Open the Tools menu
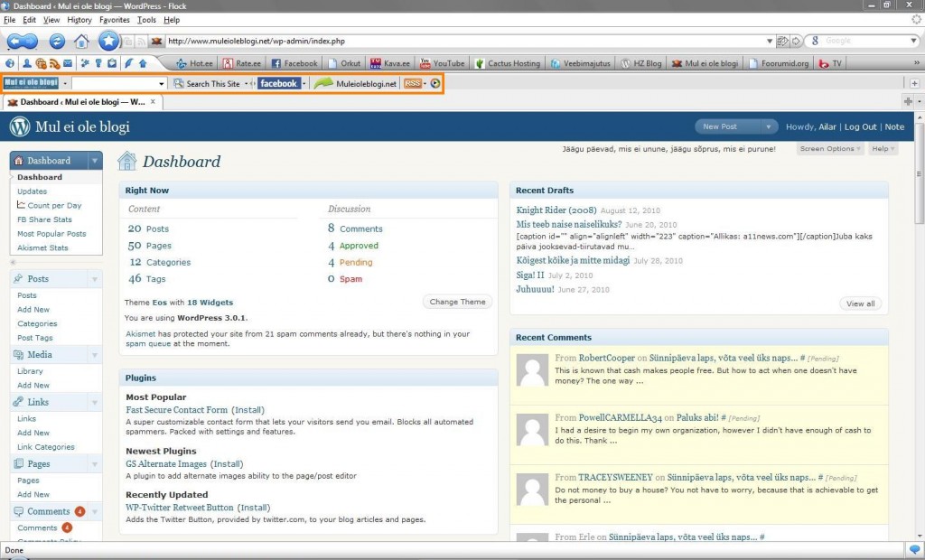This screenshot has width=925, height=560. (x=146, y=19)
